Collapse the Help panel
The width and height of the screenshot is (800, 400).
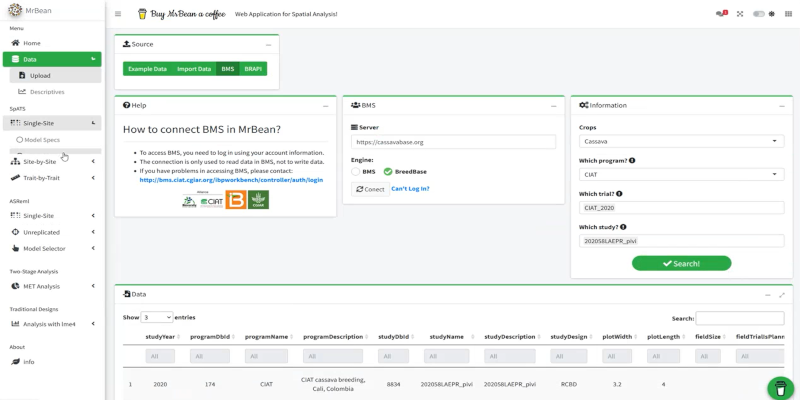326,106
